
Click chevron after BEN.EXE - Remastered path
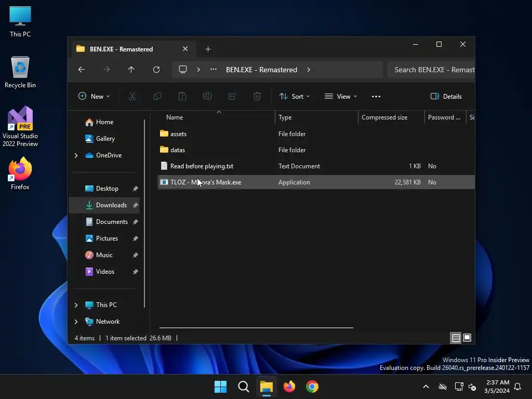(309, 70)
